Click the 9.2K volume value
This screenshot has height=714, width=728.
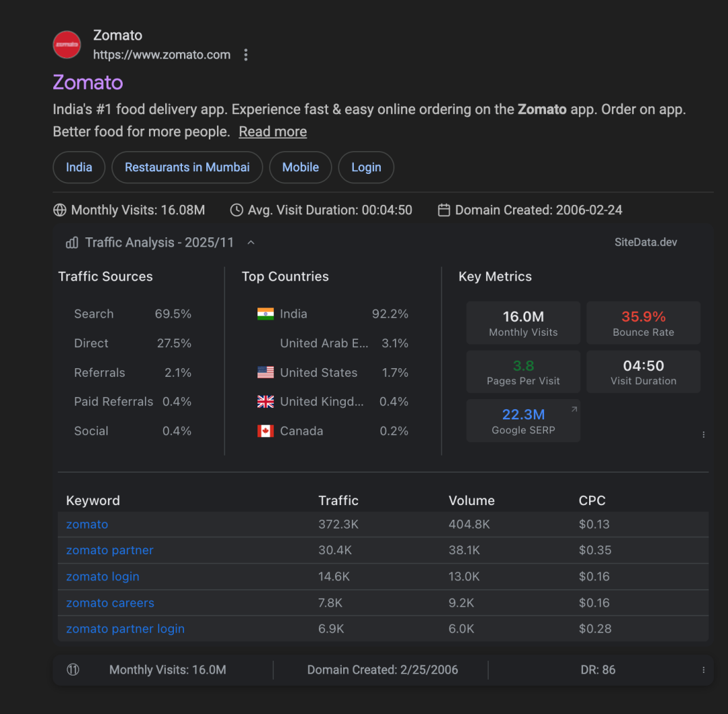pyautogui.click(x=461, y=603)
